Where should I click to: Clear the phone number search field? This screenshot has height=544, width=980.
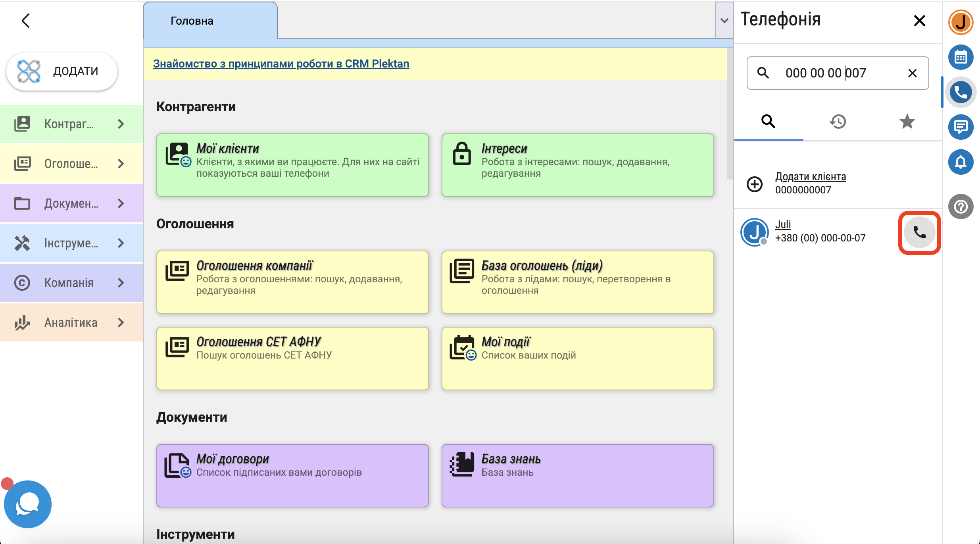912,73
